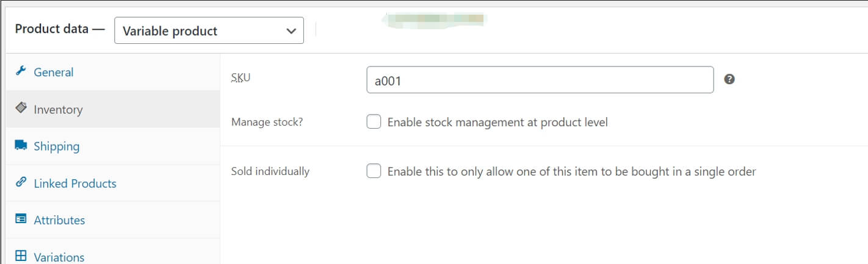
Task: Open the Variable product type dropdown
Action: pyautogui.click(x=209, y=31)
